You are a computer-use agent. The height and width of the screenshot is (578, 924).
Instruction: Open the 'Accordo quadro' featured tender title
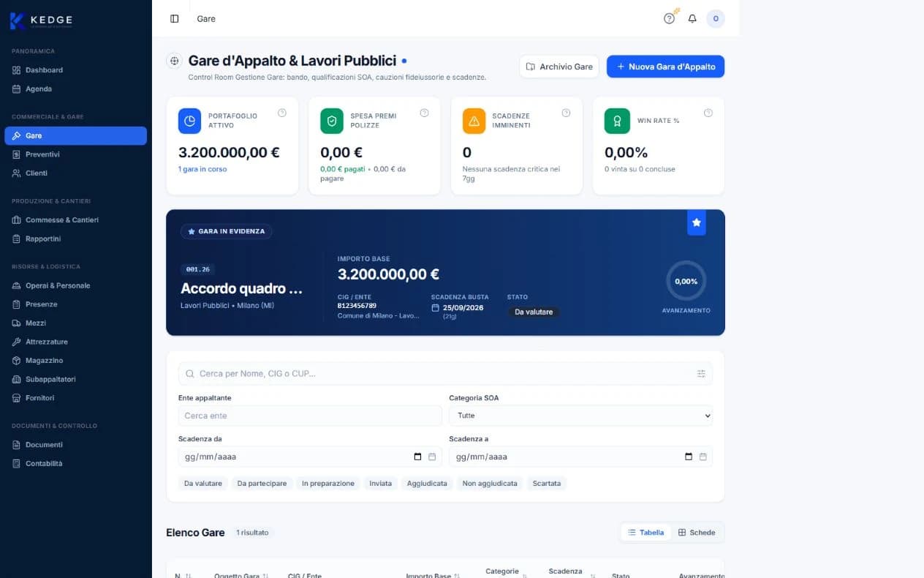pos(241,289)
